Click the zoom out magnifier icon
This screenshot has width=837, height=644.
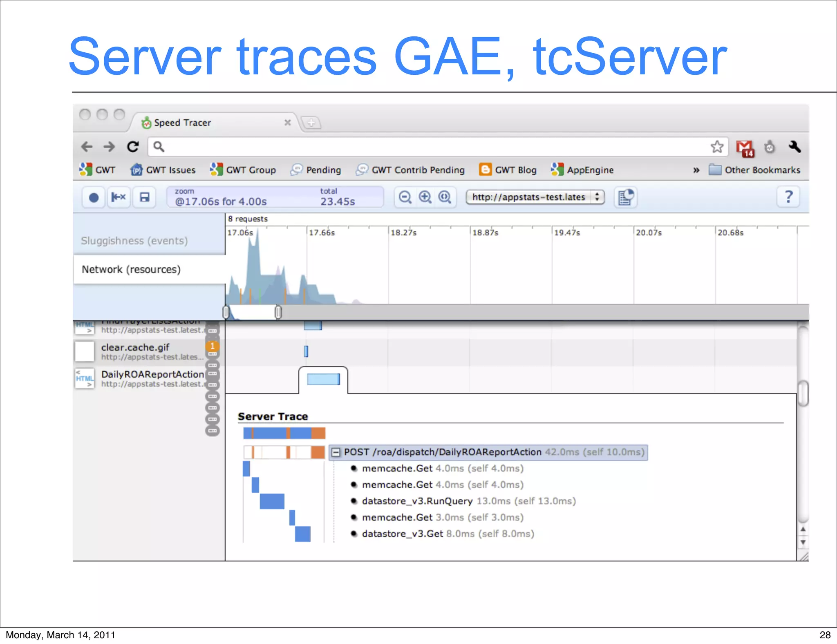click(405, 197)
